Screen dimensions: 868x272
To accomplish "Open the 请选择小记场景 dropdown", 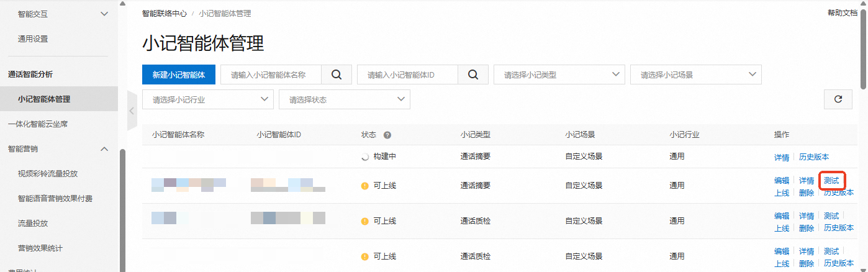I will click(695, 75).
